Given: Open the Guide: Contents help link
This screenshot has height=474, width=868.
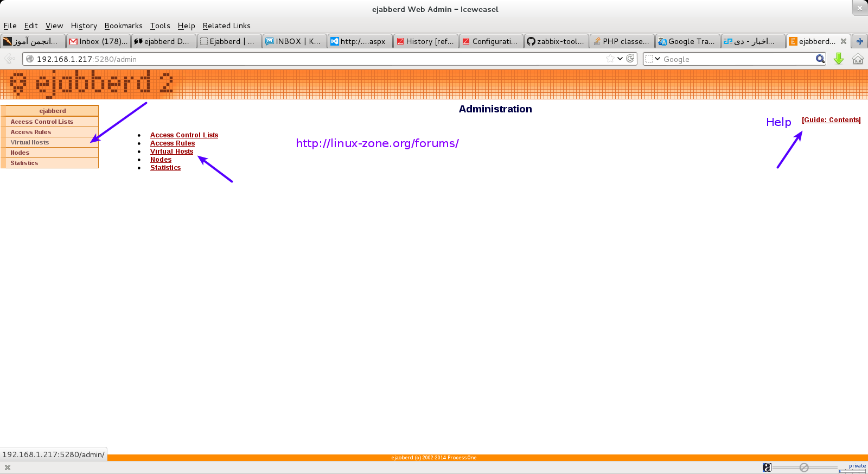Looking at the screenshot, I should [x=831, y=120].
